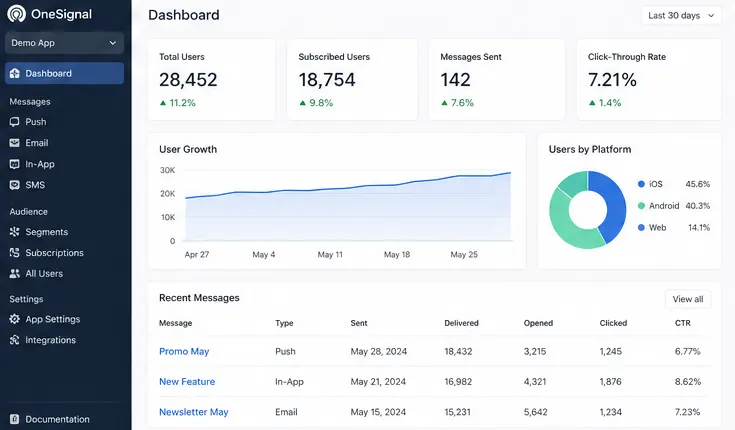The width and height of the screenshot is (735, 430).
Task: Click the Opened column header
Action: click(538, 323)
